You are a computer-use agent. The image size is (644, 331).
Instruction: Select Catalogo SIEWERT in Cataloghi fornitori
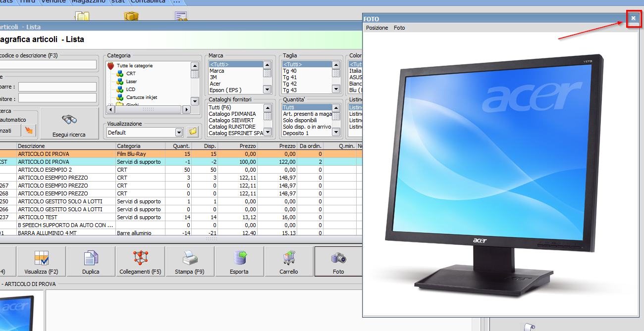click(x=236, y=120)
